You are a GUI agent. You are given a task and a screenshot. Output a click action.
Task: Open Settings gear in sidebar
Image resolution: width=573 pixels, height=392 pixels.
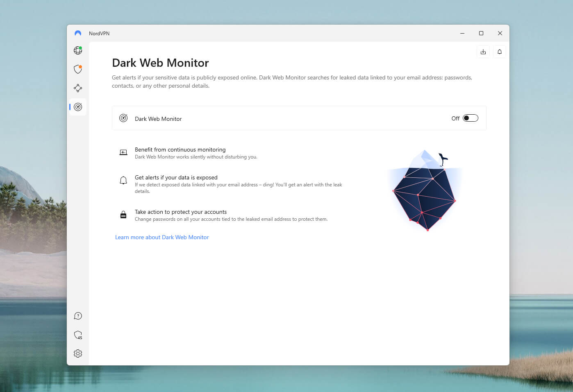[78, 353]
